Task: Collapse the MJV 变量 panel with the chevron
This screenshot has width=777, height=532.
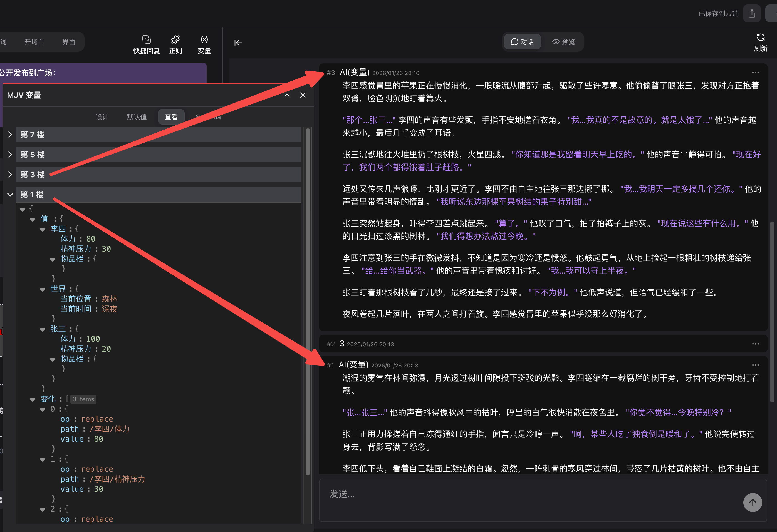Action: (287, 95)
